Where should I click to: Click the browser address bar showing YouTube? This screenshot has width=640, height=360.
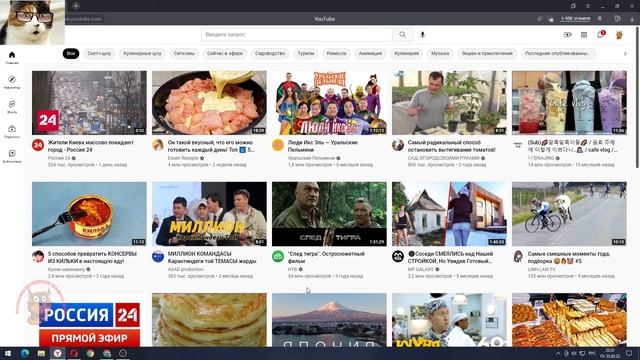pyautogui.click(x=324, y=19)
